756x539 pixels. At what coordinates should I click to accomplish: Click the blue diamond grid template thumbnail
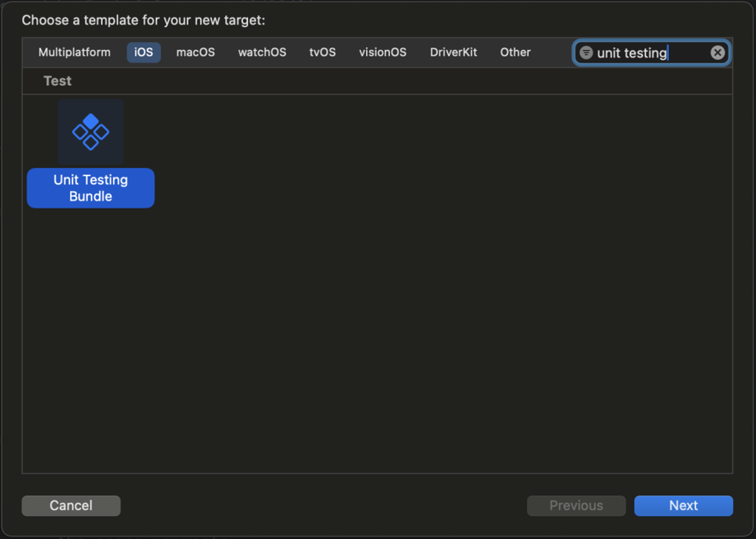pos(90,132)
